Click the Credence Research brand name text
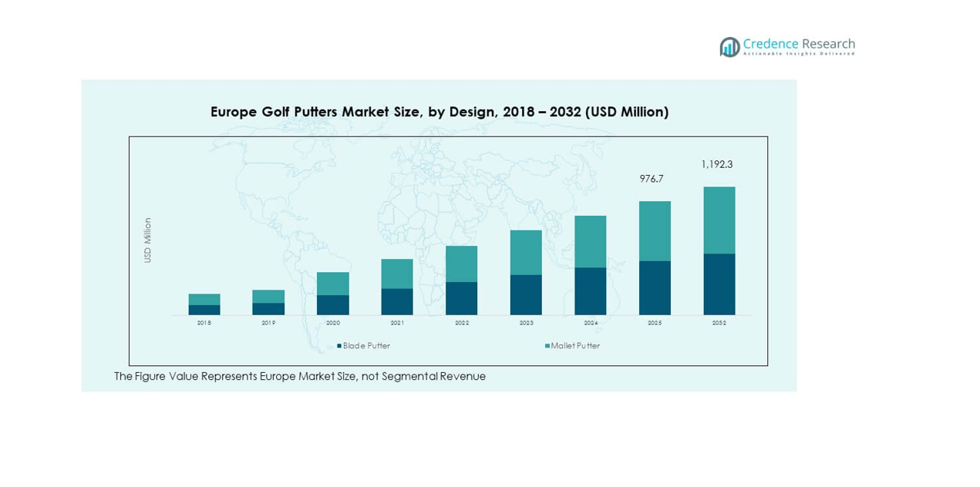Image resolution: width=980 pixels, height=487 pixels. [x=799, y=44]
